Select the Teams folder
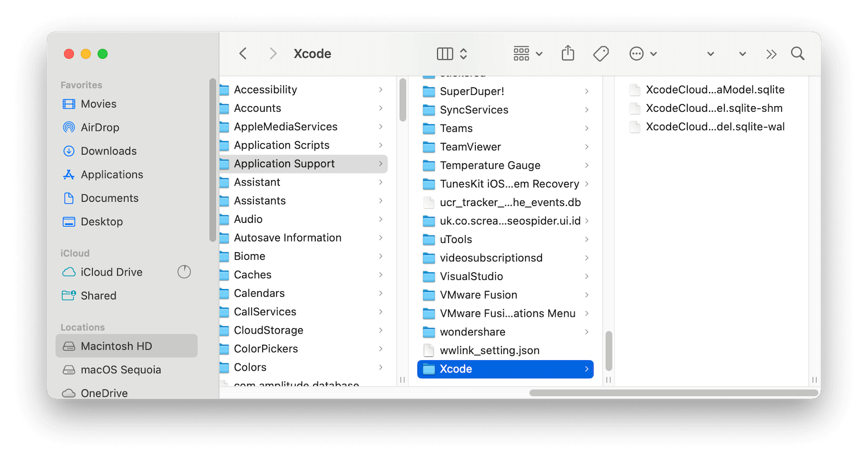The height and width of the screenshot is (461, 868). pyautogui.click(x=505, y=129)
